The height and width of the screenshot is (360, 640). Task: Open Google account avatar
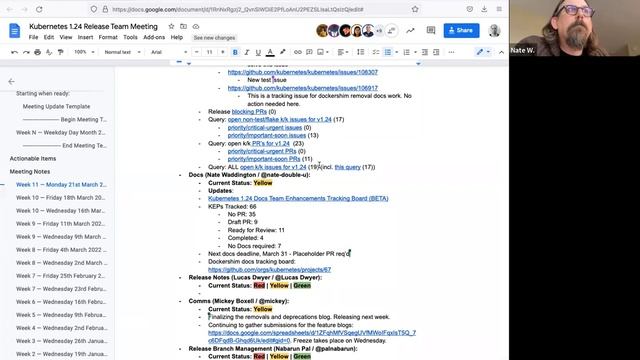coord(494,31)
